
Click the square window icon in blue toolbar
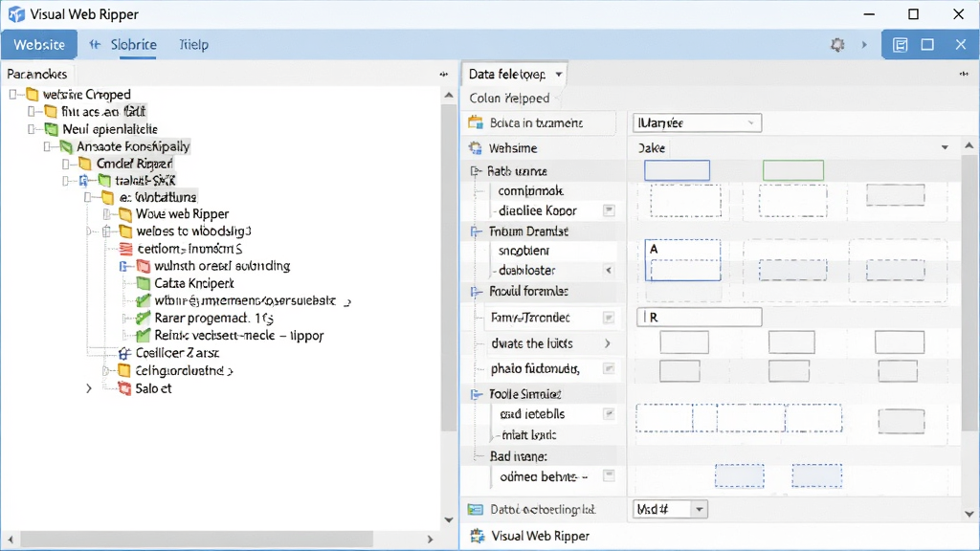[927, 45]
